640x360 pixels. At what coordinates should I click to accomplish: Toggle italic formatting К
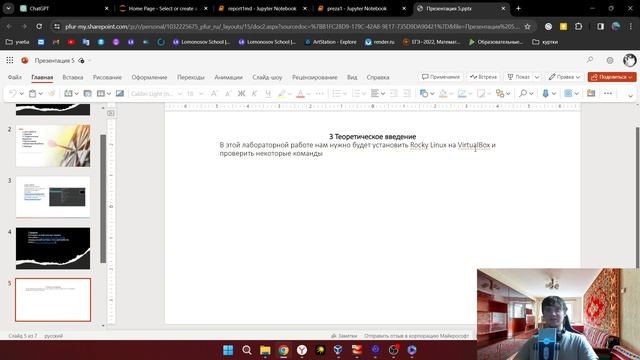(x=254, y=93)
